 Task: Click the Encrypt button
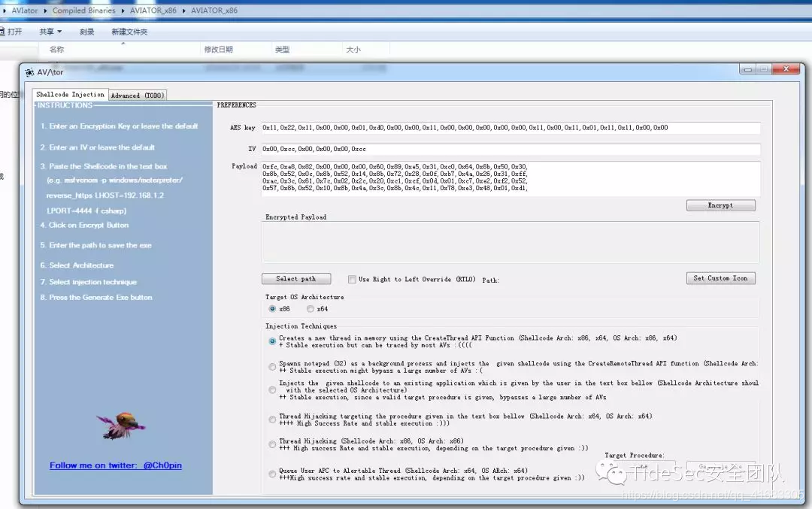(x=720, y=205)
